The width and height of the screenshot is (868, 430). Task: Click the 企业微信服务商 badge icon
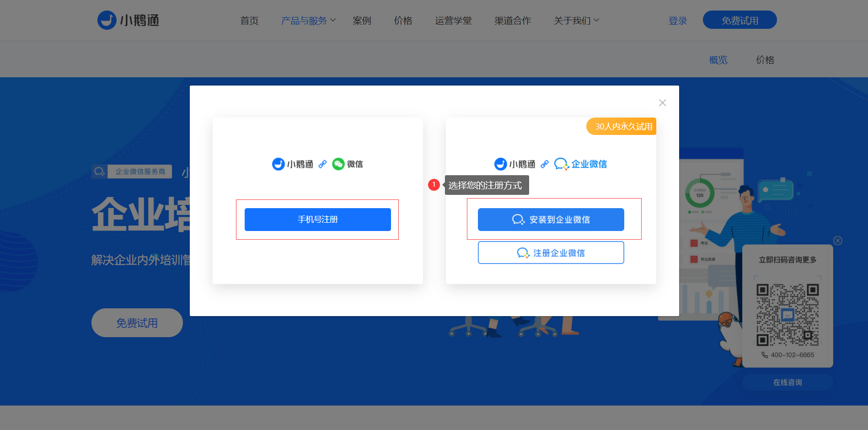click(99, 172)
